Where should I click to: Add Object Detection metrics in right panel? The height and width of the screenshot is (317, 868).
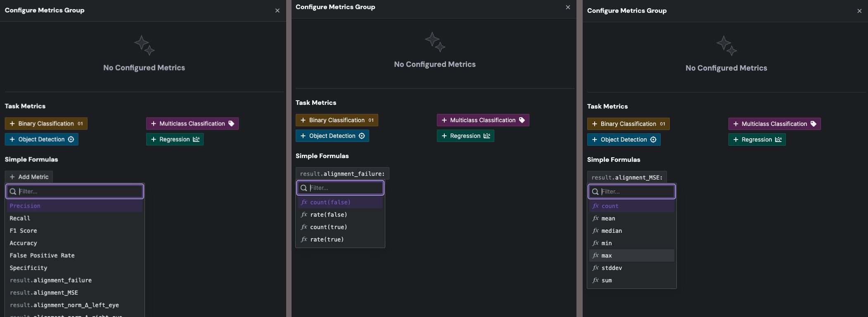coord(624,140)
